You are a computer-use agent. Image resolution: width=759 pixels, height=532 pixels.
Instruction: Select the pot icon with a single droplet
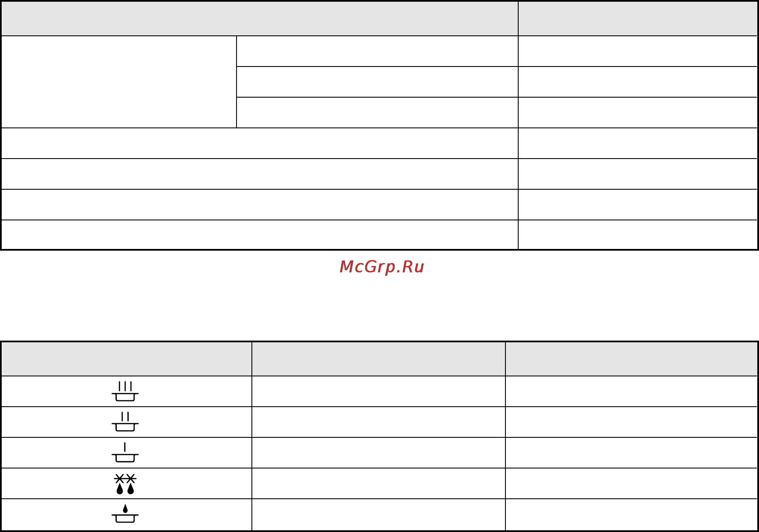point(125,514)
